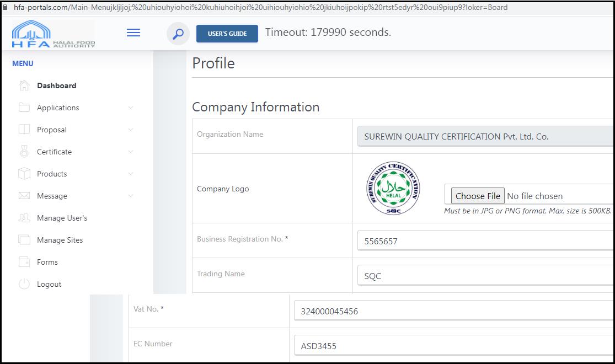The height and width of the screenshot is (364, 615).
Task: Click the company logo thumbnail image
Action: coord(393,189)
